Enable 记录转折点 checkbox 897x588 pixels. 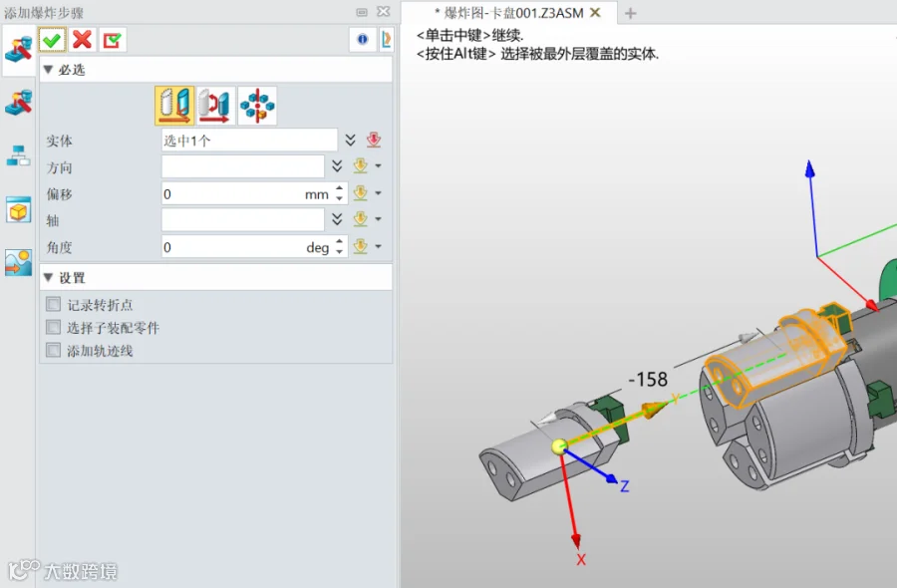pos(53,304)
